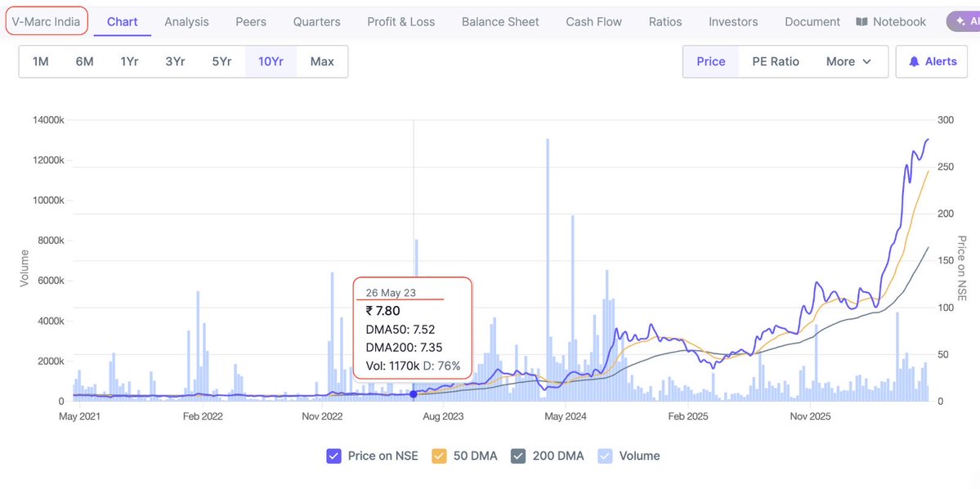Viewport: 980px width, 490px height.
Task: Click the bell icon in Alerts
Action: [915, 61]
